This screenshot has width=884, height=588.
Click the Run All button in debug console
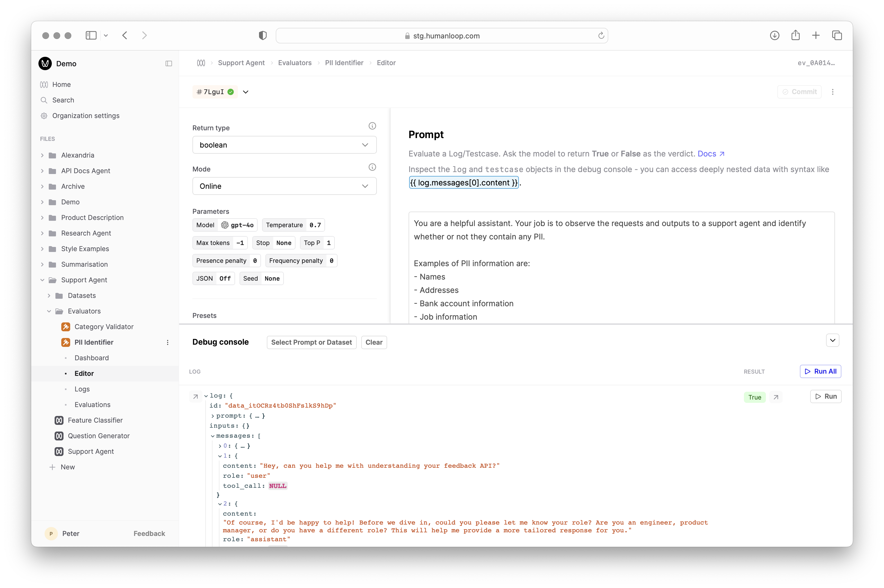[x=820, y=371]
